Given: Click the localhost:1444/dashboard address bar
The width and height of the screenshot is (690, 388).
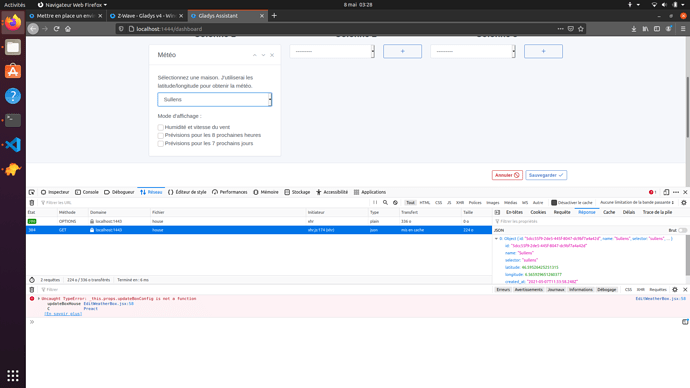Looking at the screenshot, I should point(334,29).
